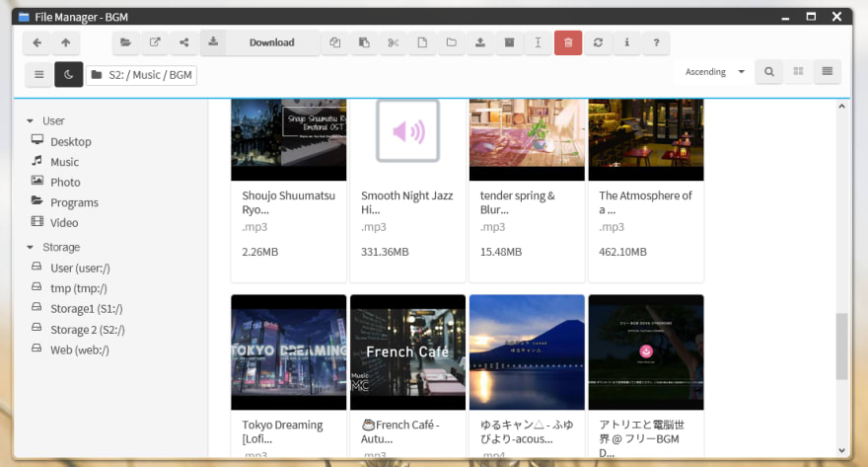
Task: Open help with question mark icon
Action: point(657,42)
